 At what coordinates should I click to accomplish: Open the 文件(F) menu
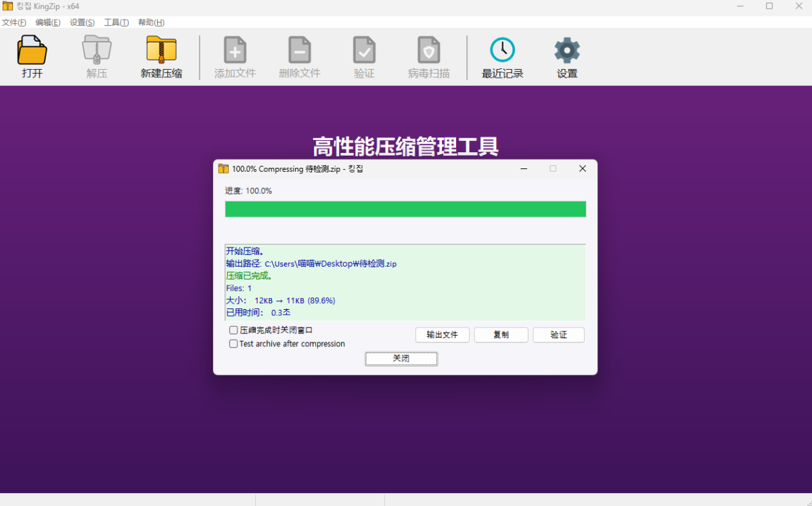[x=14, y=22]
